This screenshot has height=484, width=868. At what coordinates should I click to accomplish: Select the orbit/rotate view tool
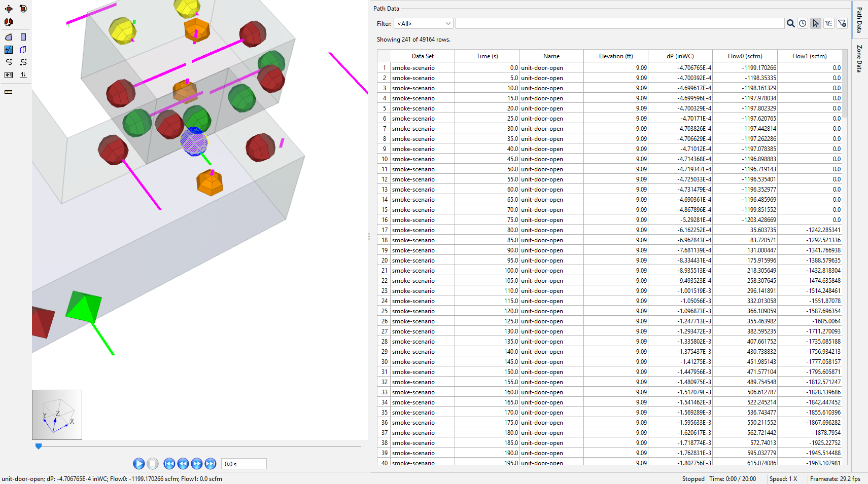23,9
